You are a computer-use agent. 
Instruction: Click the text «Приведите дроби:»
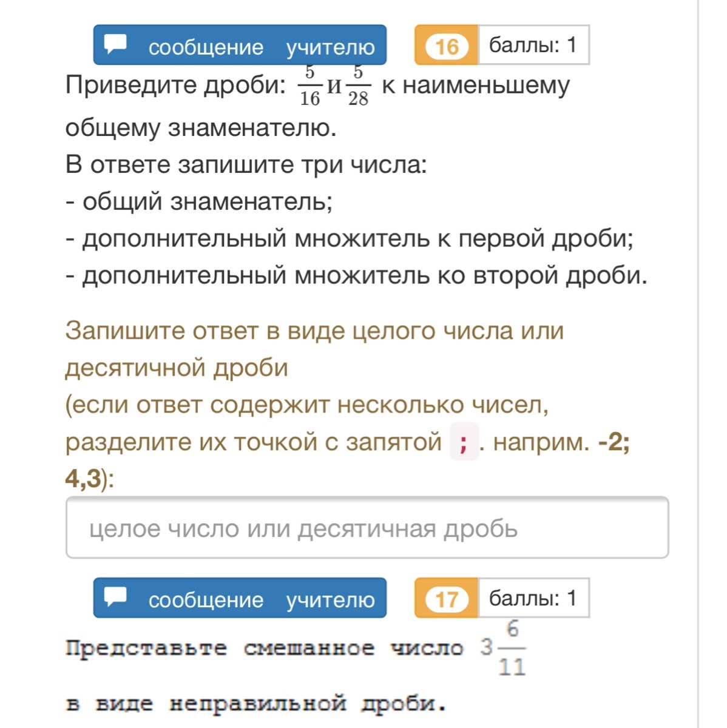pos(175,85)
